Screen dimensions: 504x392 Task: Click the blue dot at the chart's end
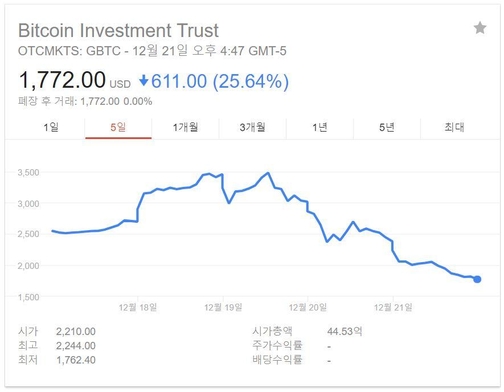click(x=477, y=279)
